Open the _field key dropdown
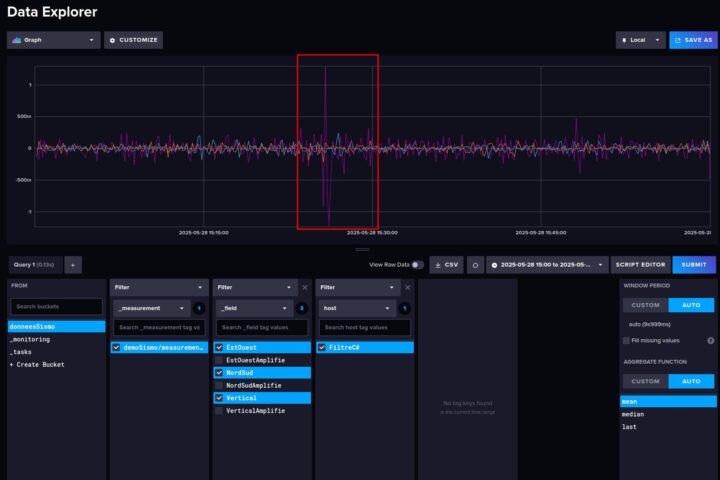 [x=254, y=308]
